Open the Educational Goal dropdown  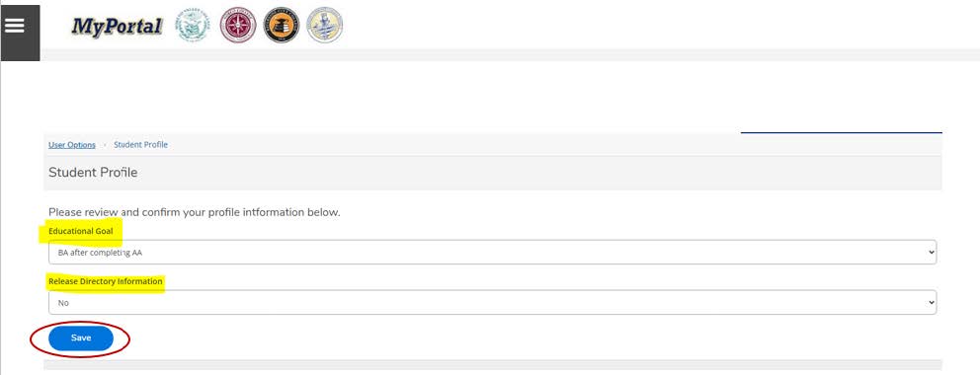click(x=493, y=252)
